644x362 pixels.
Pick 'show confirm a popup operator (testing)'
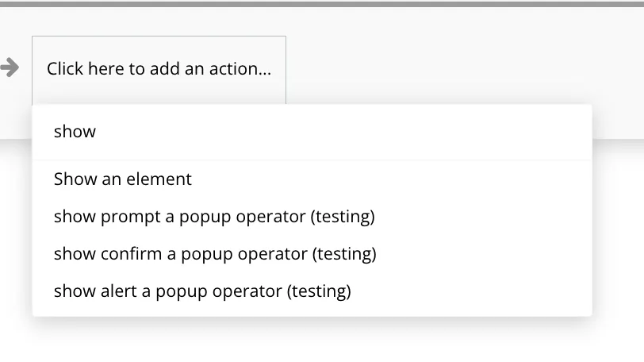point(215,254)
